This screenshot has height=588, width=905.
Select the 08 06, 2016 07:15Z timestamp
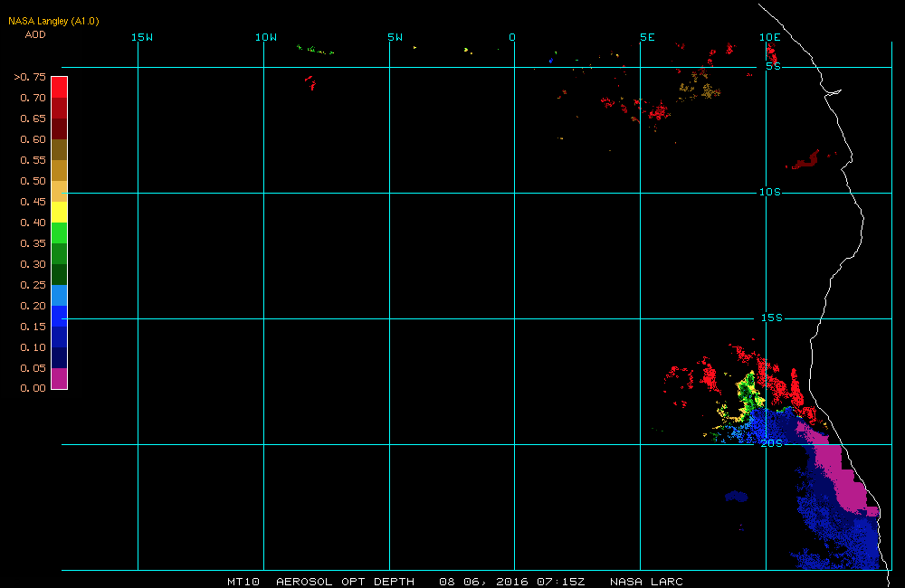tap(510, 581)
